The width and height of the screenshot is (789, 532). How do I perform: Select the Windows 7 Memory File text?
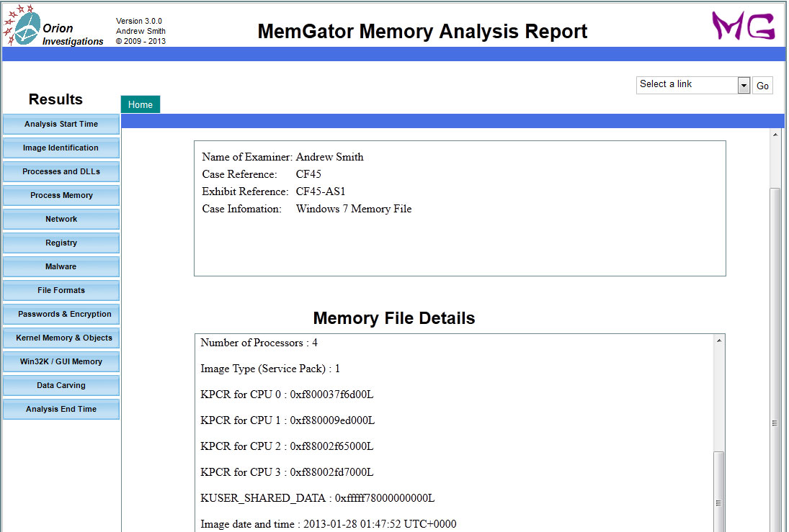pyautogui.click(x=354, y=209)
